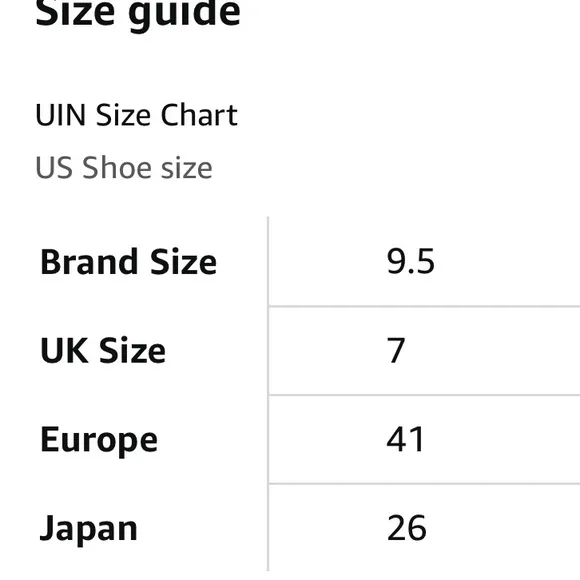Select the UIN Size Chart title
The height and width of the screenshot is (580, 580).
(x=136, y=115)
